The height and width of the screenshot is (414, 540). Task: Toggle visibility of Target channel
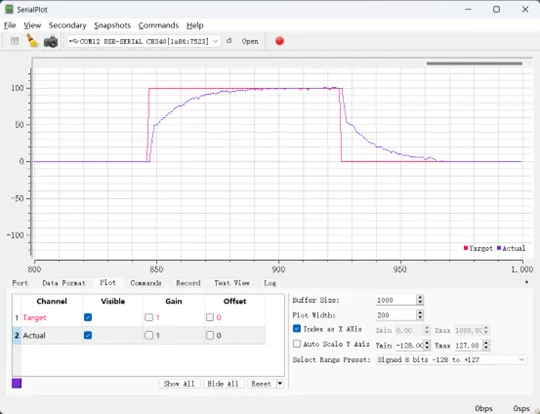88,317
